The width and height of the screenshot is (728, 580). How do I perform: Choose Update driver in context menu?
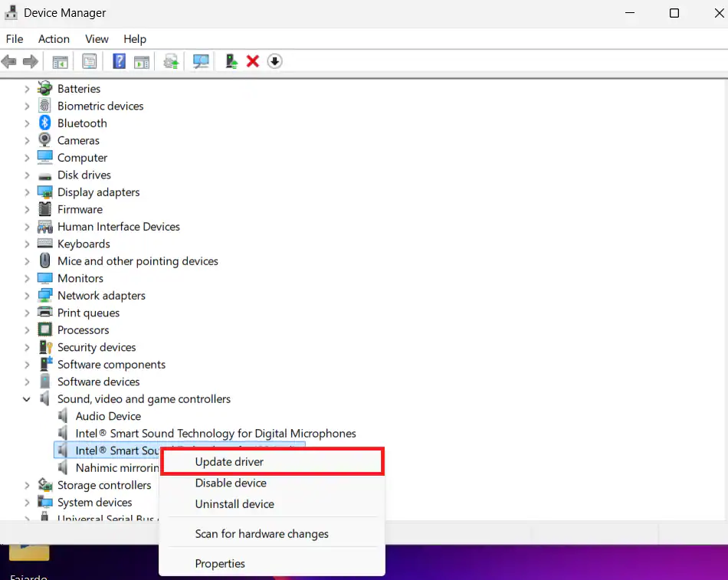[x=273, y=461]
